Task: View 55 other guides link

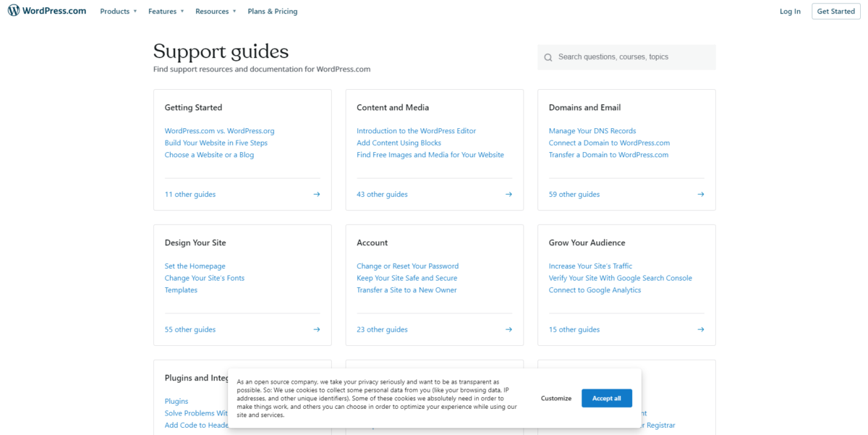Action: [190, 329]
